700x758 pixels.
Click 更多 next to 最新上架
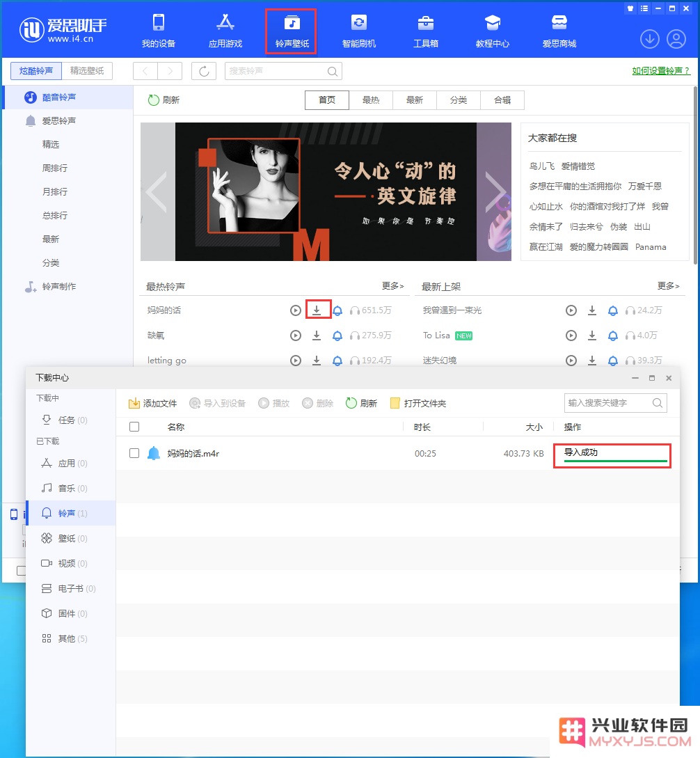point(668,286)
